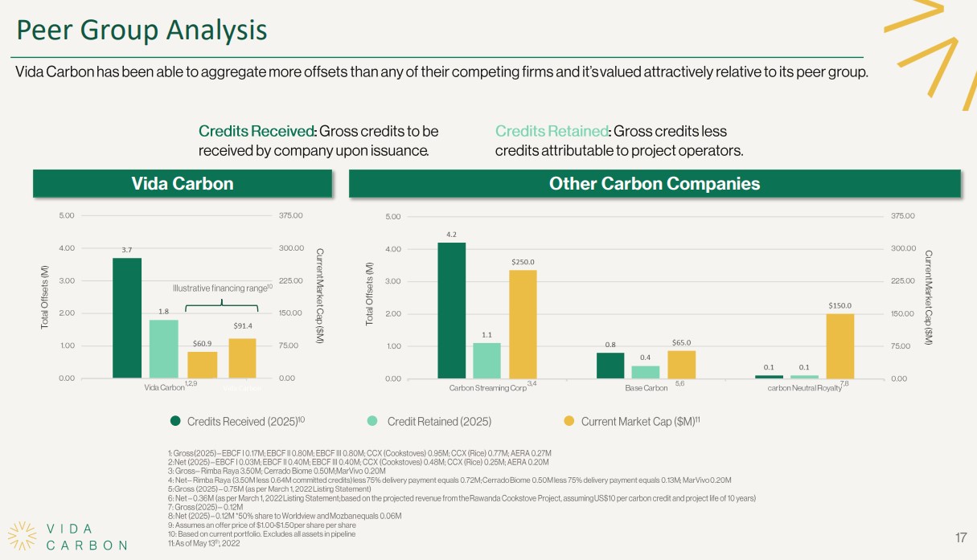Select the Vida Carbon green header banner

pos(182,184)
